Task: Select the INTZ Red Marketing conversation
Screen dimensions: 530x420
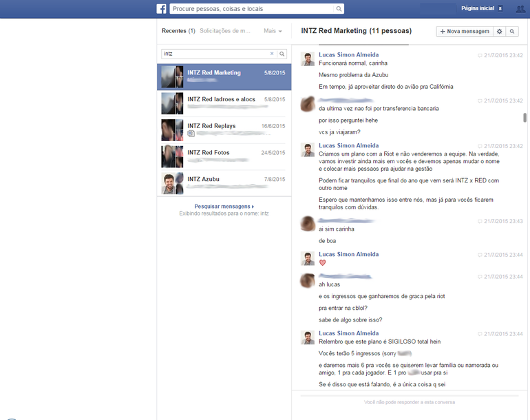Action: coord(224,76)
